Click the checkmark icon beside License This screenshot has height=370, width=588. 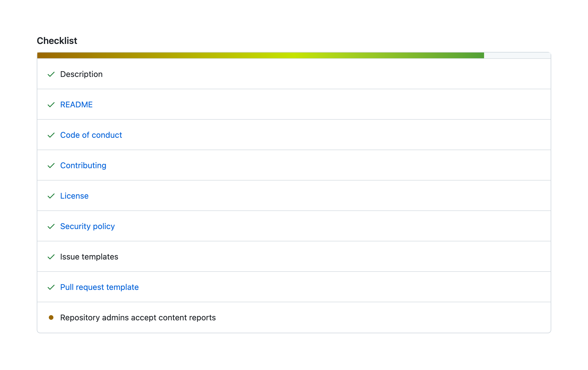[51, 196]
